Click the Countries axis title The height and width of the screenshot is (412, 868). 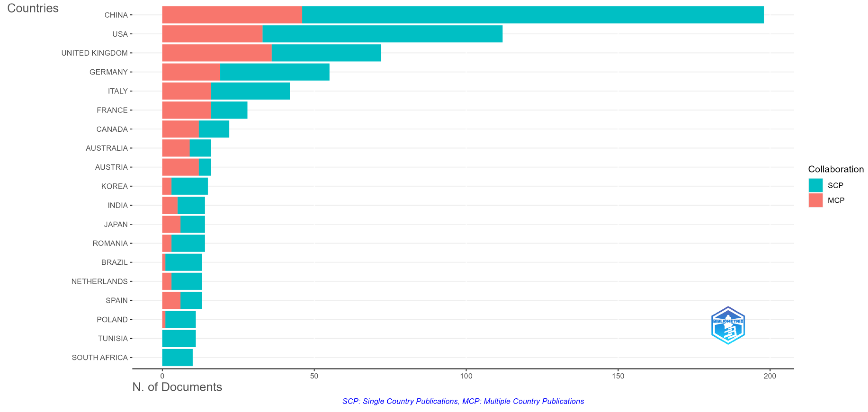(33, 8)
